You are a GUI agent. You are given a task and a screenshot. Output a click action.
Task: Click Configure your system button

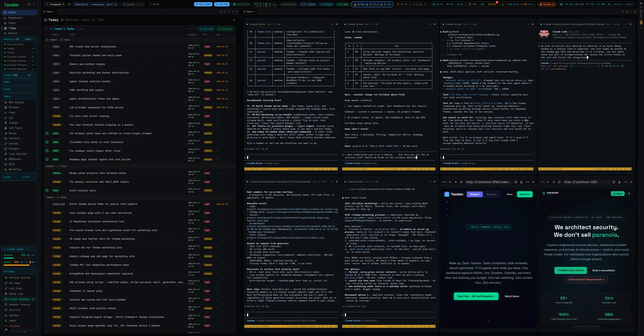click(x=571, y=271)
